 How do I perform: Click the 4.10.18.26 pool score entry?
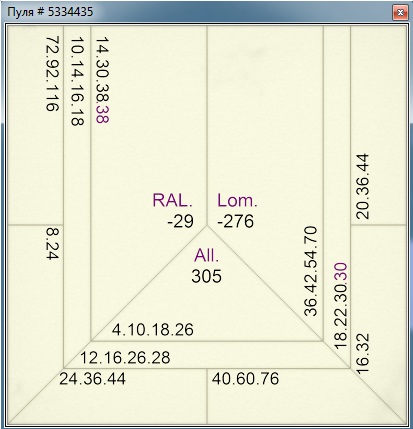[153, 330]
